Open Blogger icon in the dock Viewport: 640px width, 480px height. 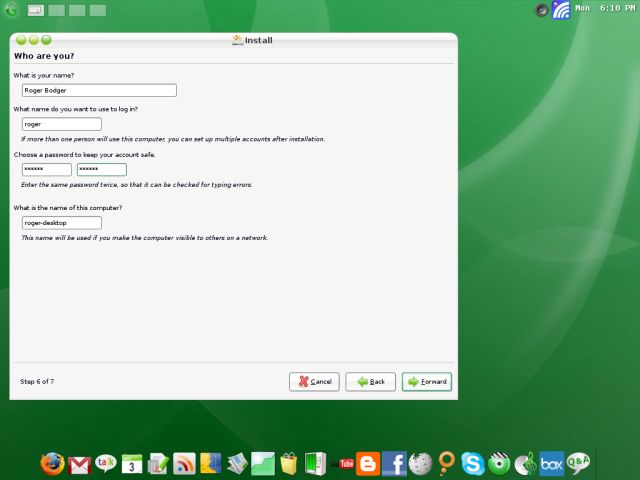click(x=368, y=464)
